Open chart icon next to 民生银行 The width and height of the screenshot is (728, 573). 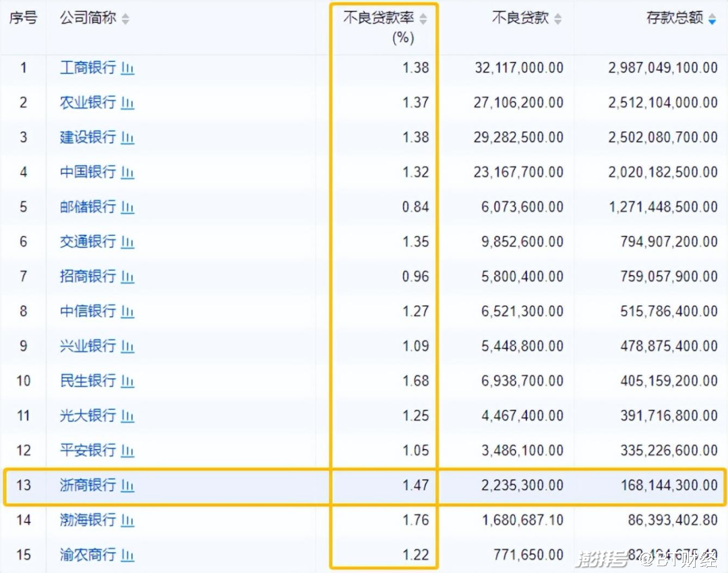tap(127, 382)
